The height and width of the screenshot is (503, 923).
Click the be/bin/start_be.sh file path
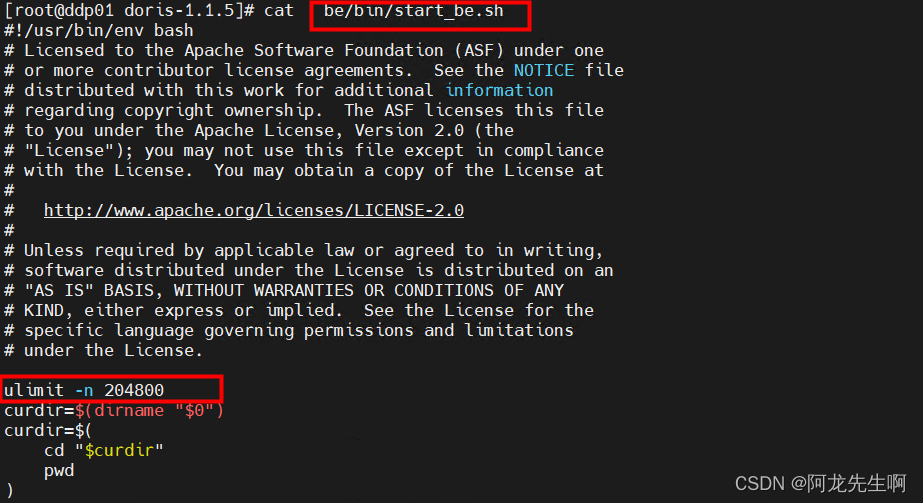click(x=413, y=11)
